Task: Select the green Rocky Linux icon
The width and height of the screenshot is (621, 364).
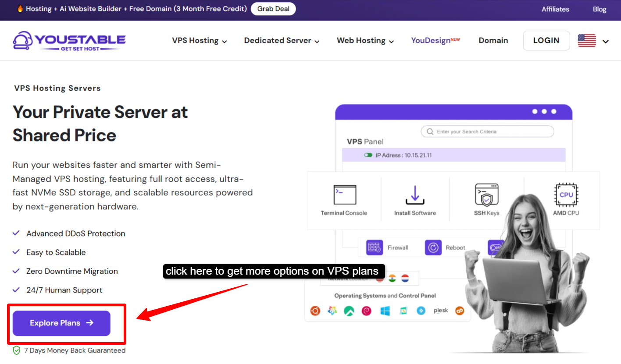Action: tap(349, 311)
